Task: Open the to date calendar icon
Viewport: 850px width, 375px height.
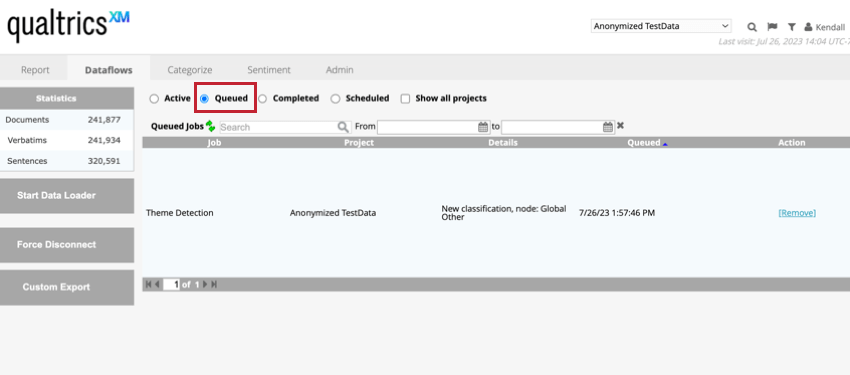Action: pyautogui.click(x=608, y=127)
